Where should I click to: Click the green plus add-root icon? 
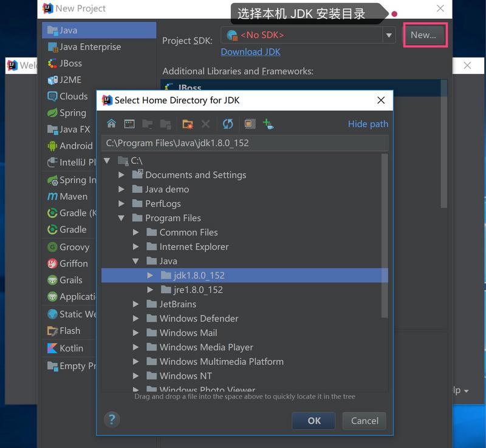(268, 124)
